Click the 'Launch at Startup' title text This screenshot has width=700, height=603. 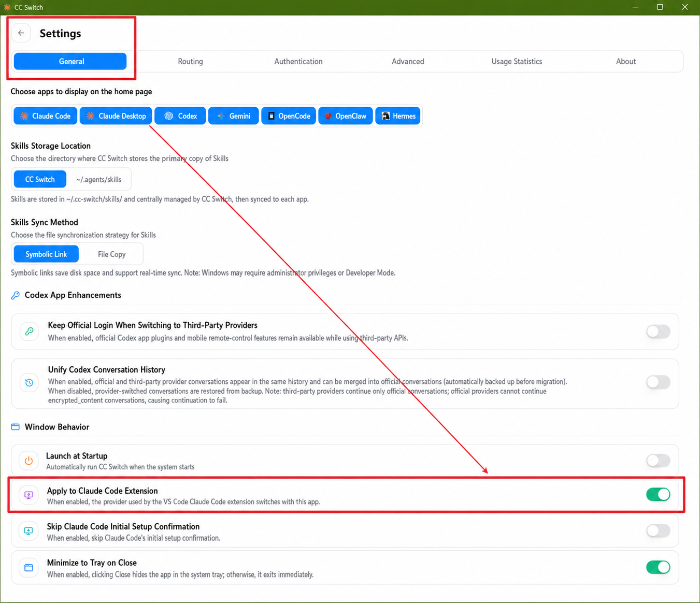pos(77,456)
